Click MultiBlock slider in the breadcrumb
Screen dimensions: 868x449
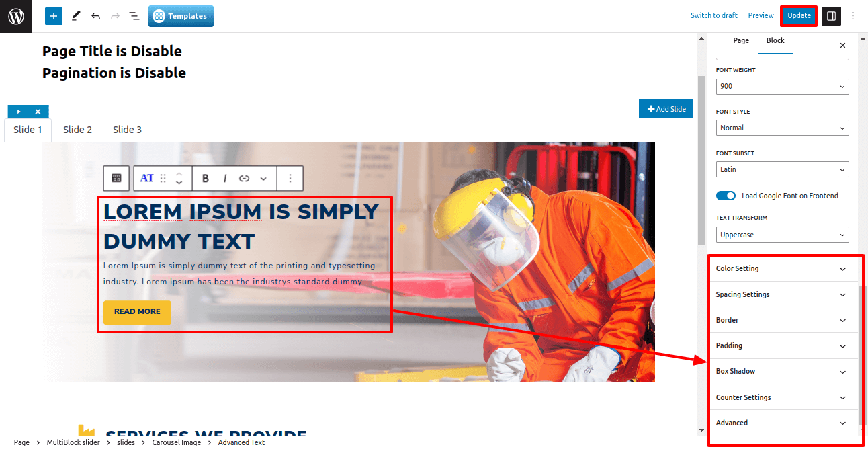click(73, 442)
